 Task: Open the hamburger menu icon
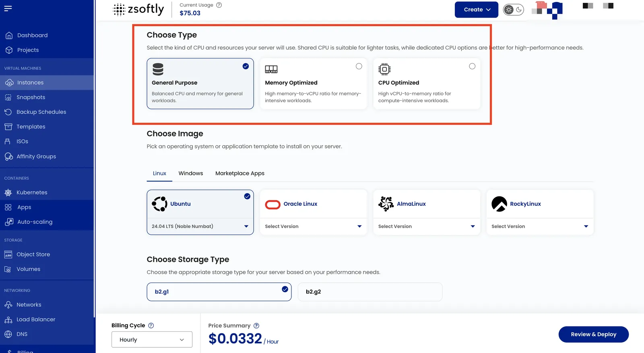tap(8, 8)
